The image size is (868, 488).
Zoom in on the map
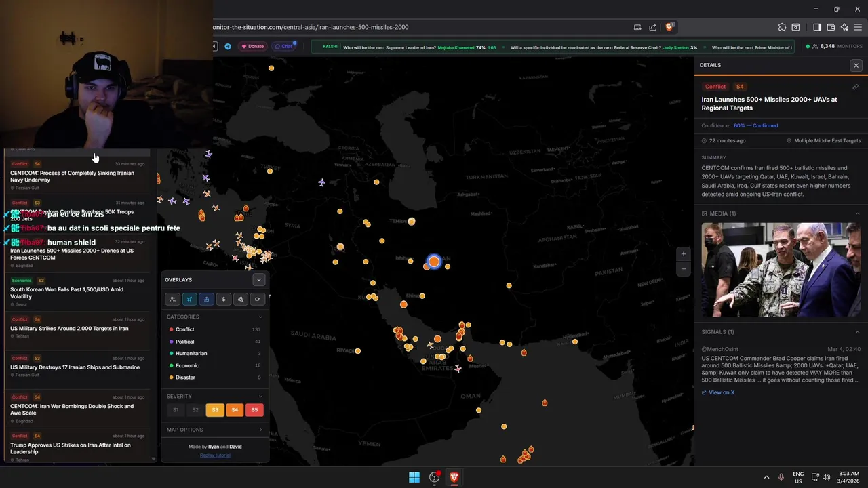684,254
